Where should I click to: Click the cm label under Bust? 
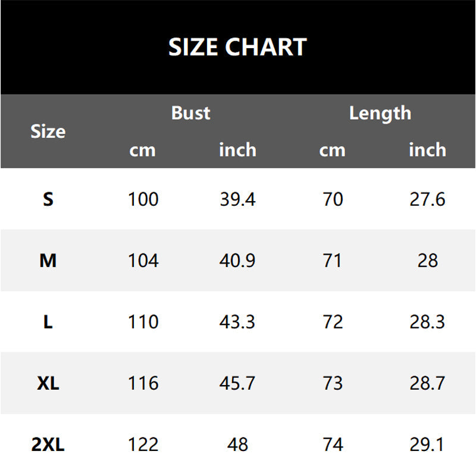[x=142, y=150]
